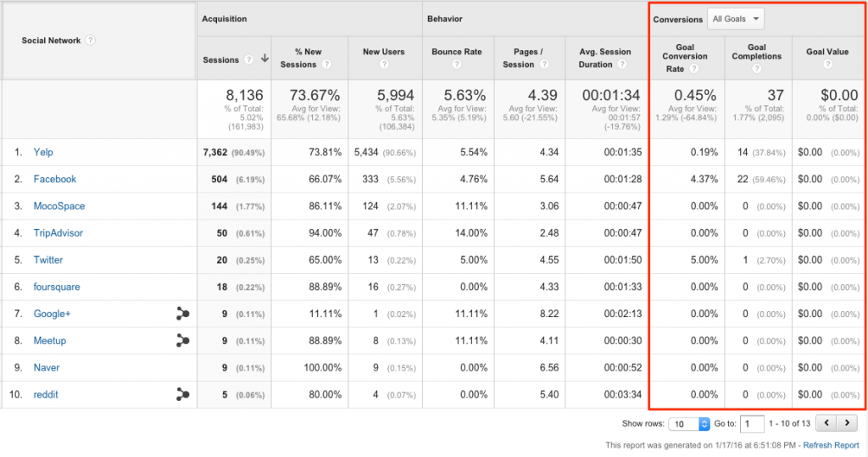Sort by Goal Completions column header
Viewport: 868px width, 457px height.
tap(757, 52)
